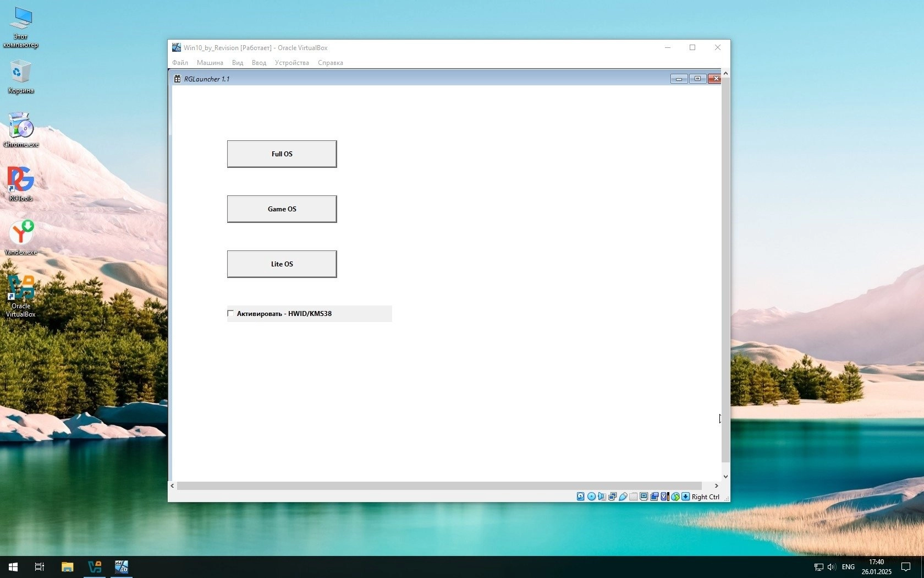Open the Устройства menu

tap(292, 63)
